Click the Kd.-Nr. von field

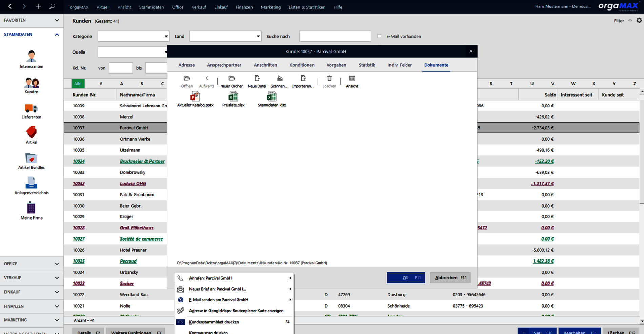(x=121, y=68)
